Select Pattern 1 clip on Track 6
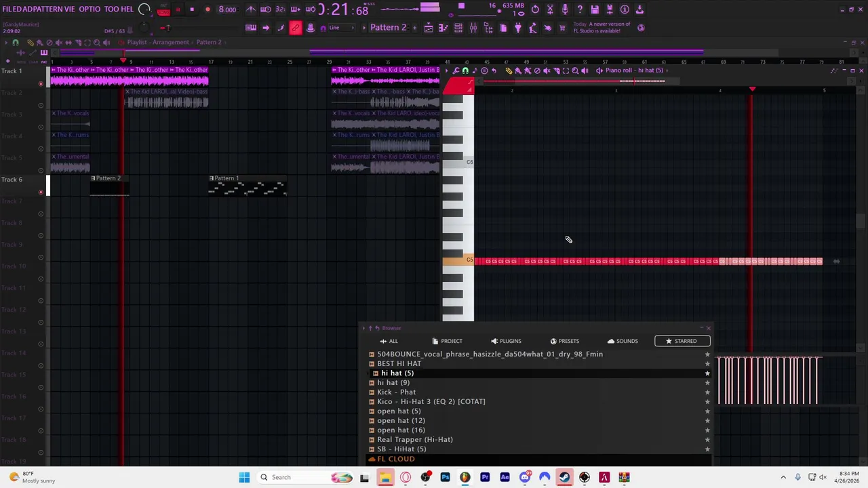This screenshot has height=488, width=868. tap(248, 186)
